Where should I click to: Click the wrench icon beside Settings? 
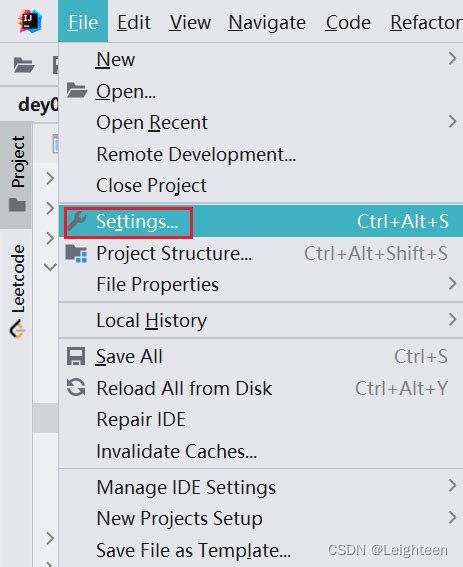point(76,221)
